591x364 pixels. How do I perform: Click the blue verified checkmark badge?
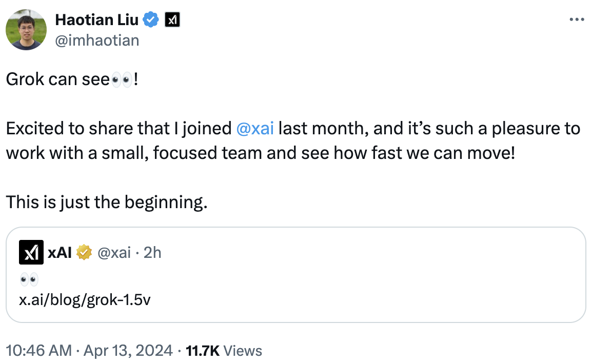[150, 21]
